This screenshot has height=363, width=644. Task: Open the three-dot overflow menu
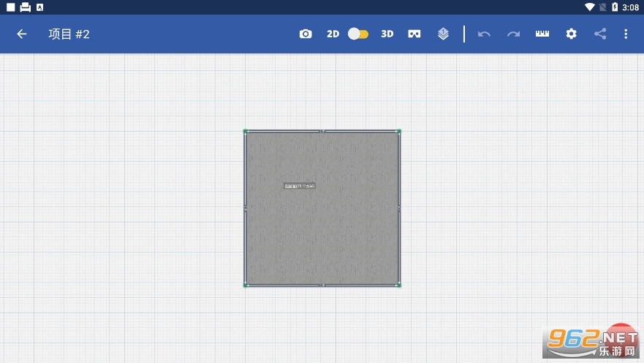626,34
